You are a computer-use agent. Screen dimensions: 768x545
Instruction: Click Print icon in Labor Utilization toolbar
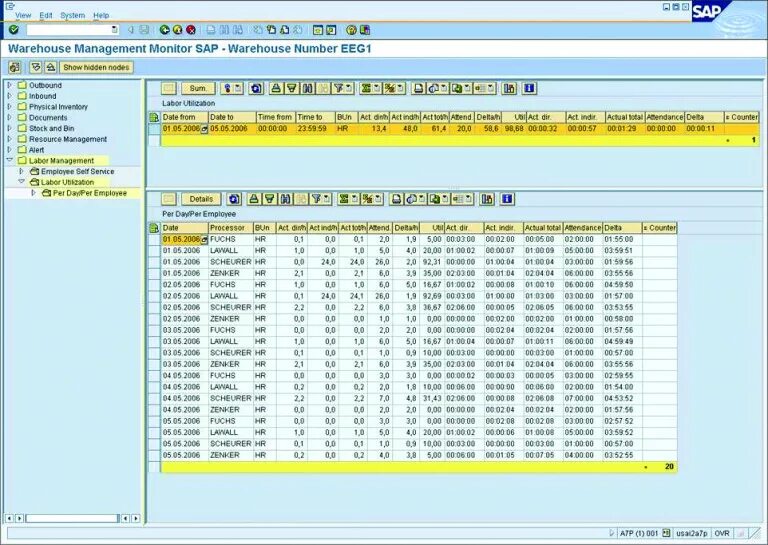[x=418, y=88]
